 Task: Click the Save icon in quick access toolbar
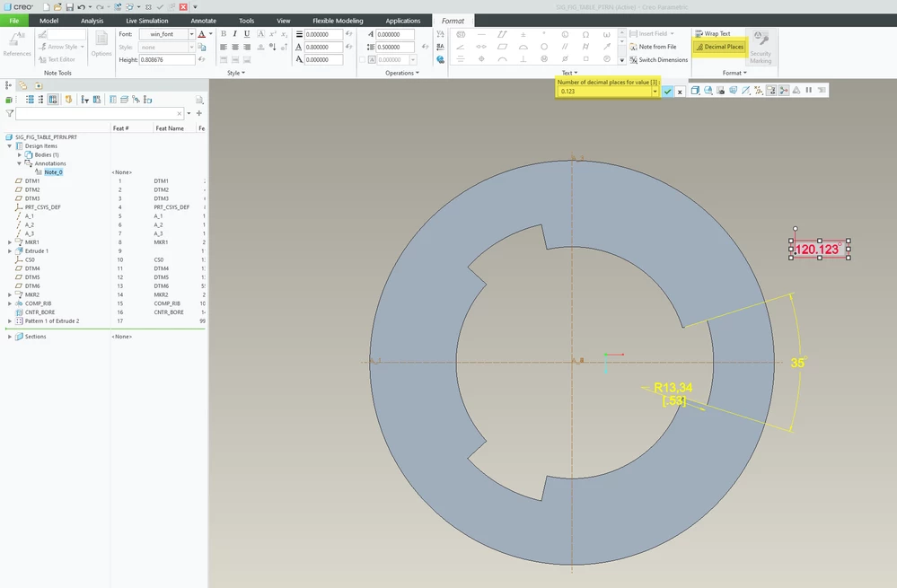pos(69,7)
